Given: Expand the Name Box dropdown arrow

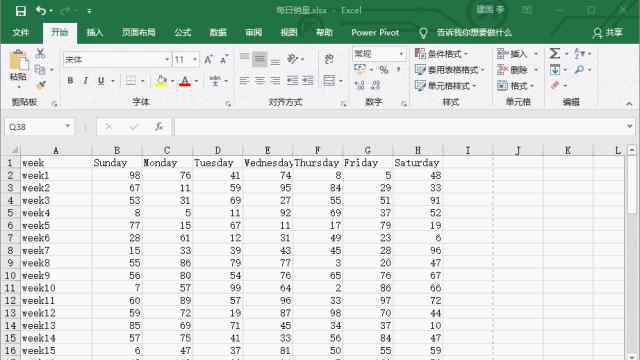Looking at the screenshot, I should point(68,126).
